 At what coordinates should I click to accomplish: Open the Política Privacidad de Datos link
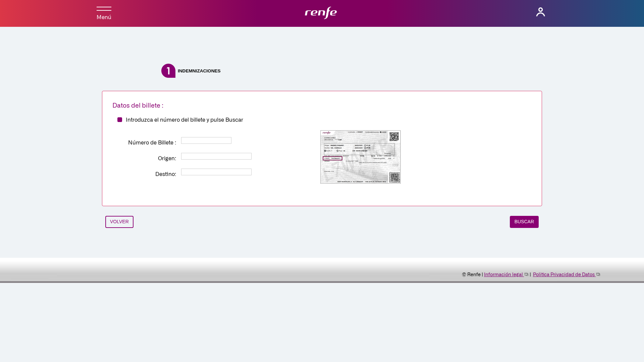tap(564, 275)
